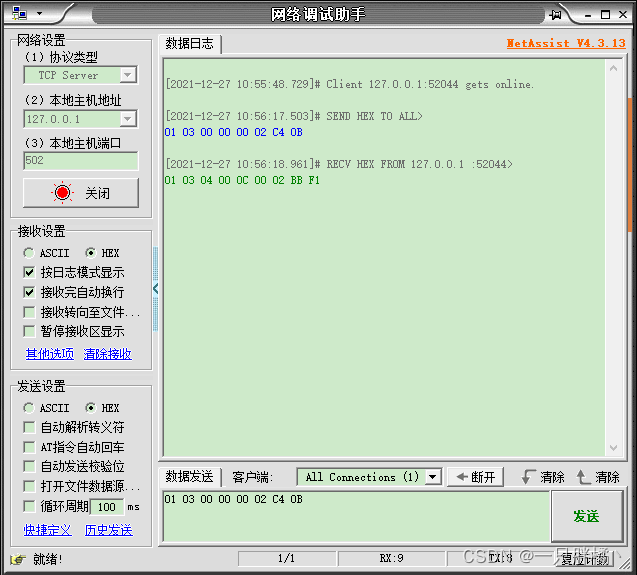Open the app system menu icon

click(x=19, y=13)
